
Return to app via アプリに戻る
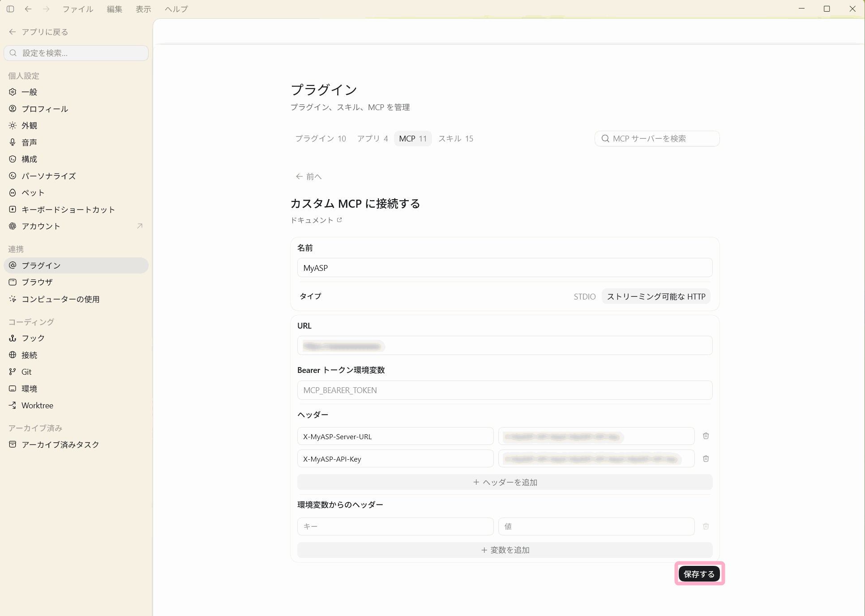click(x=39, y=32)
